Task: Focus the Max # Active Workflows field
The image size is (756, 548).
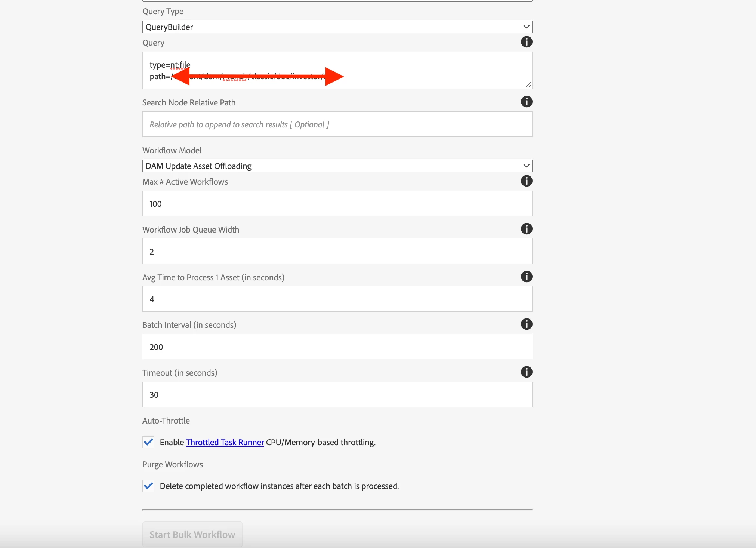Action: coord(336,204)
